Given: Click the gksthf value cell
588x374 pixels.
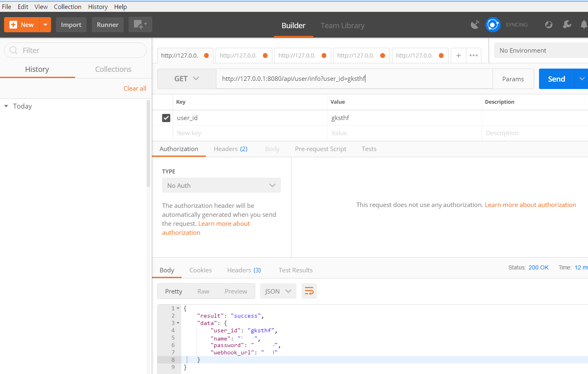Looking at the screenshot, I should (404, 118).
